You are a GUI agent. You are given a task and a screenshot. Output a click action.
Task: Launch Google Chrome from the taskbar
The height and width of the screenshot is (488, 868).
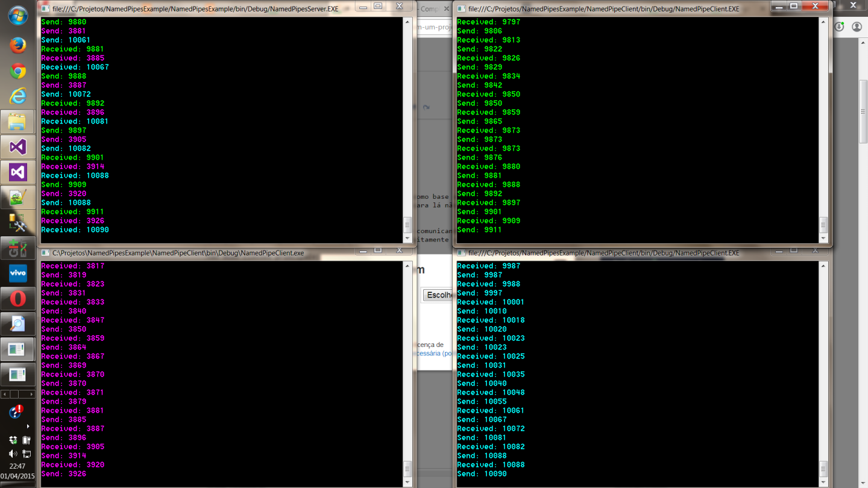(17, 71)
